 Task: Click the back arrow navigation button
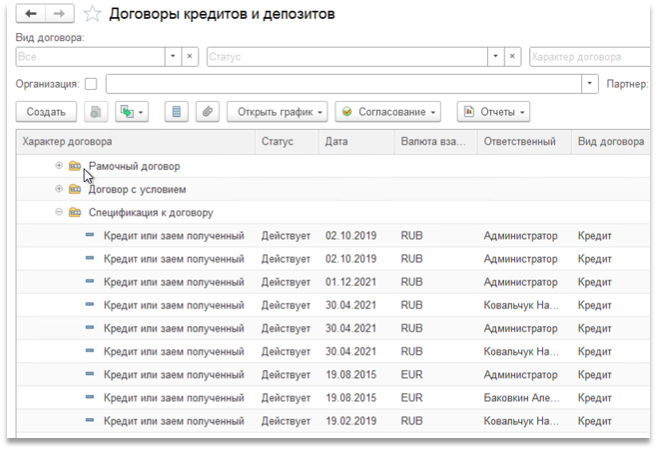(31, 14)
